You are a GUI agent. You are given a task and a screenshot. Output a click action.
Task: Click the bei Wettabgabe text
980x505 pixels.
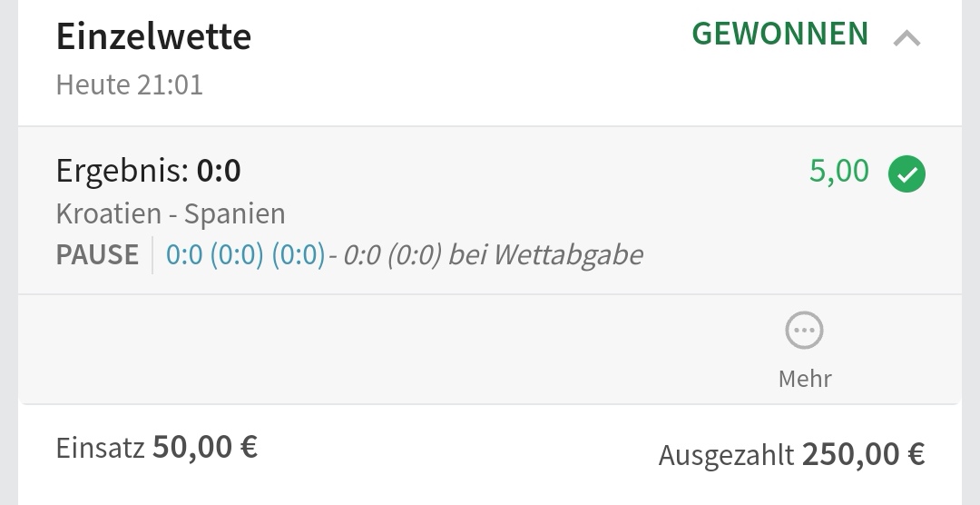click(546, 255)
